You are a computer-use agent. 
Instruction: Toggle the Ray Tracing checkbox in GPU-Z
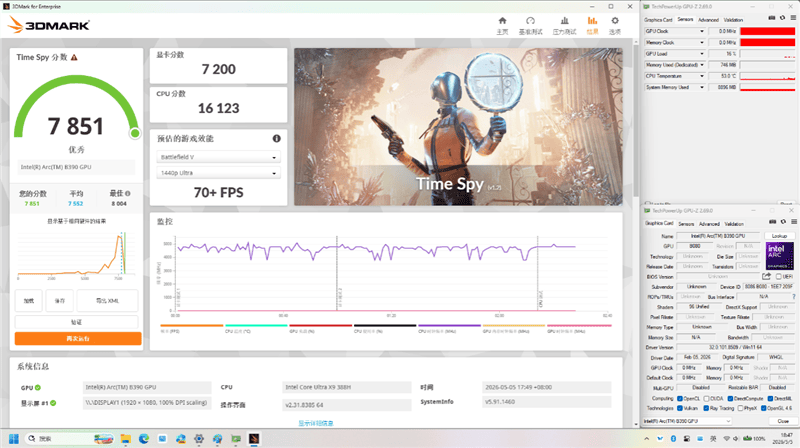click(x=706, y=408)
